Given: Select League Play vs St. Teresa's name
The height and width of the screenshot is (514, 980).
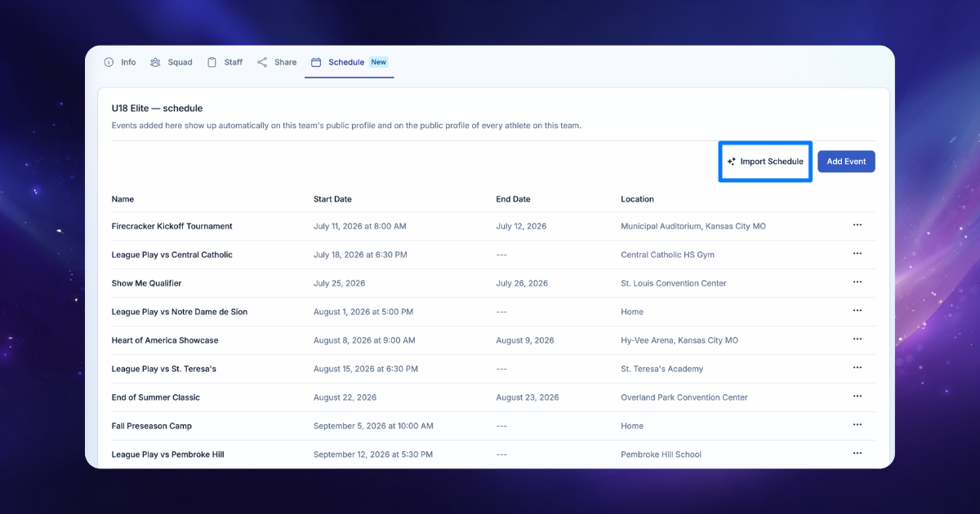Looking at the screenshot, I should (x=164, y=369).
